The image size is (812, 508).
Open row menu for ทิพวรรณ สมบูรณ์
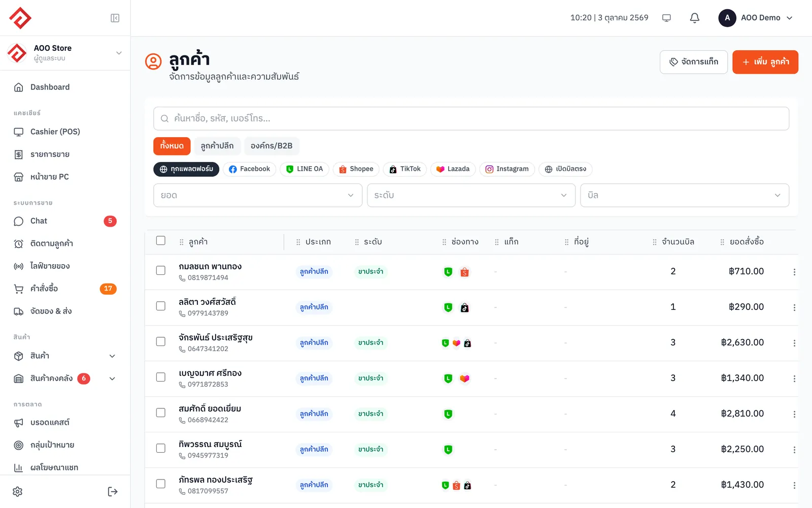tap(794, 450)
